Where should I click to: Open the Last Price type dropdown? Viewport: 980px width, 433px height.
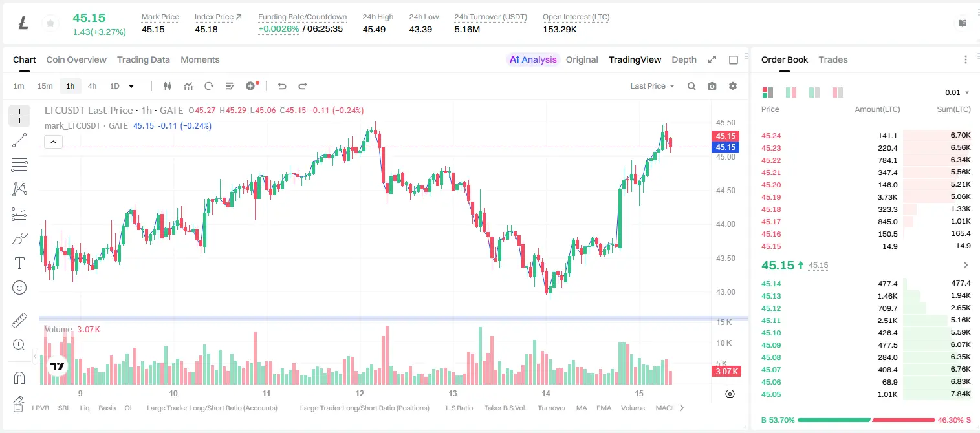coord(652,86)
